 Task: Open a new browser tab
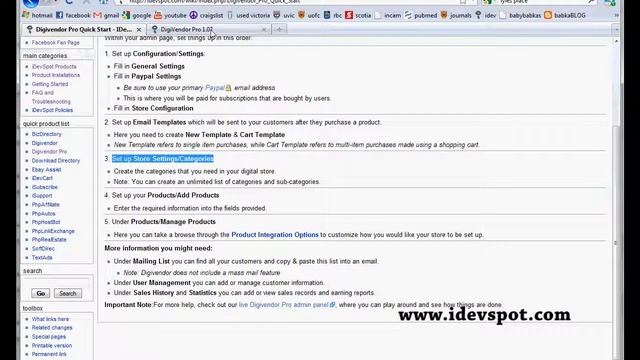pos(280,29)
